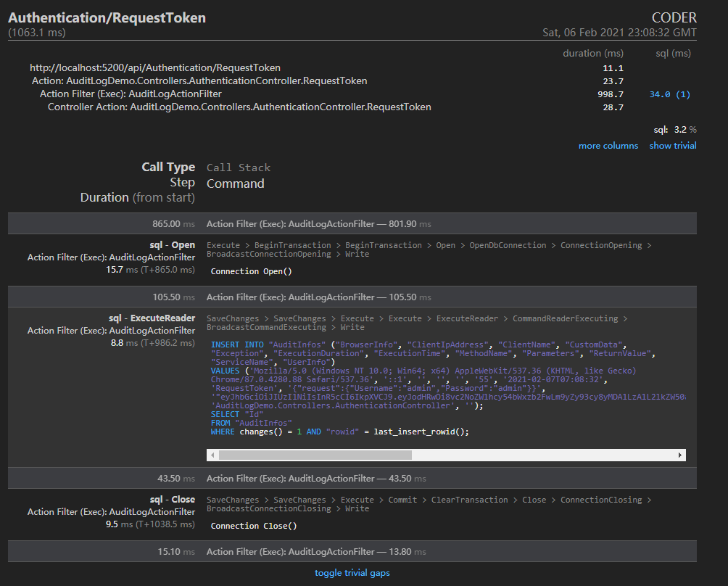The height and width of the screenshot is (586, 728).
Task: Select the Authentication/RequestToken title
Action: pyautogui.click(x=107, y=17)
